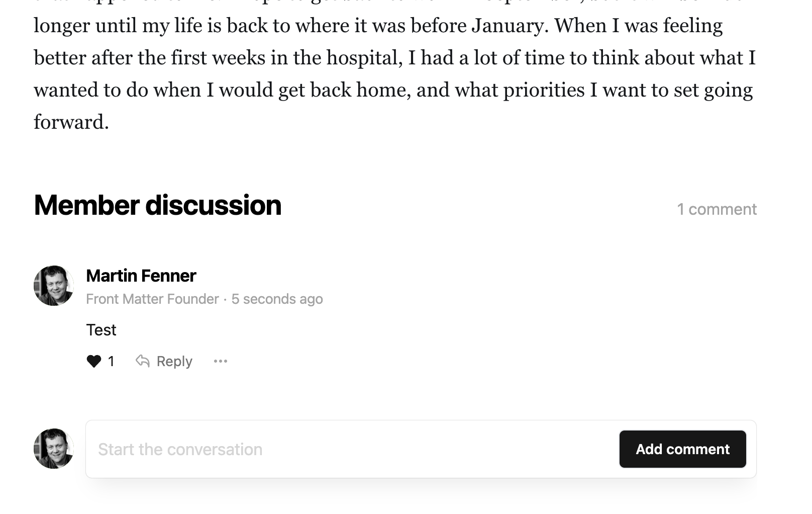This screenshot has height=514, width=812.
Task: Click the Martin Fenner author name
Action: pos(141,276)
